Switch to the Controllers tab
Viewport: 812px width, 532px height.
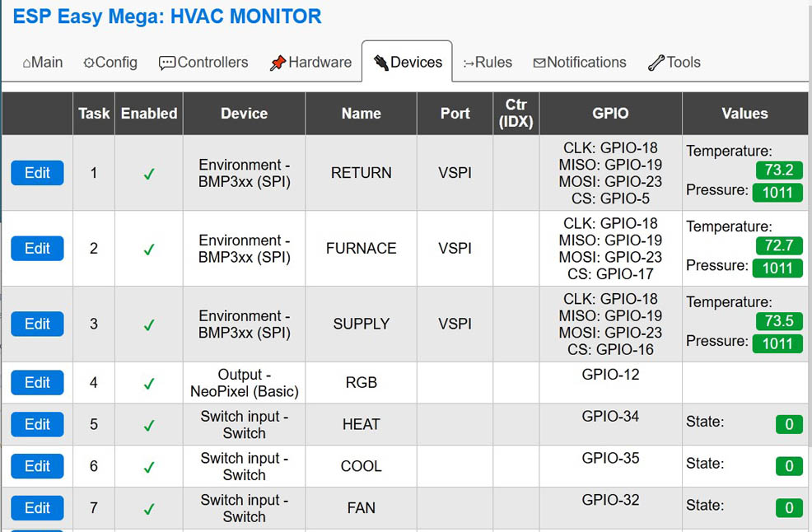(203, 63)
